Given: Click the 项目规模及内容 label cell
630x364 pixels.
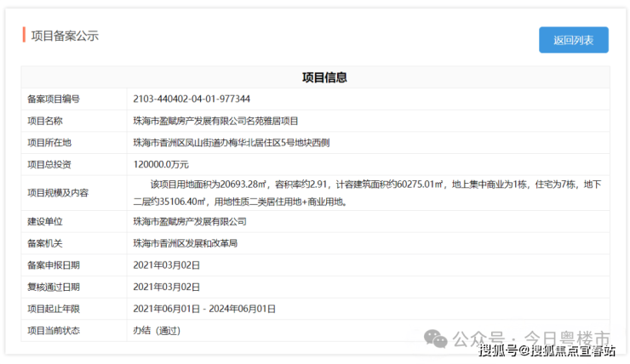Looking at the screenshot, I should click(x=58, y=193).
